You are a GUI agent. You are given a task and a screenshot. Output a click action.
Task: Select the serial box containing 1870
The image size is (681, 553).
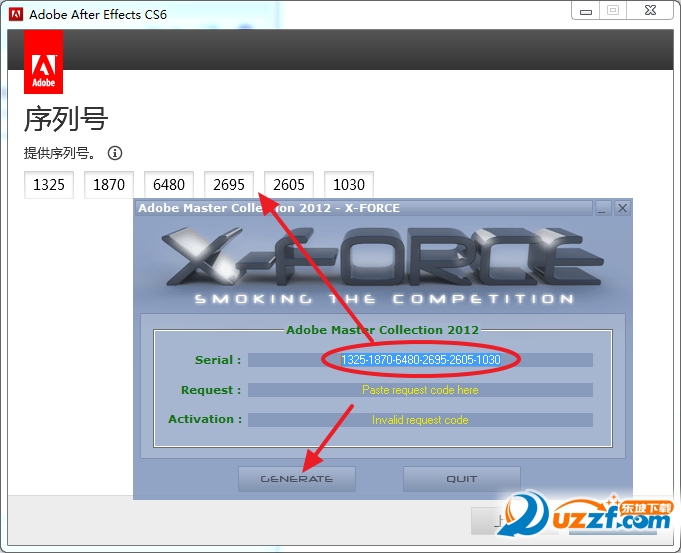109,185
